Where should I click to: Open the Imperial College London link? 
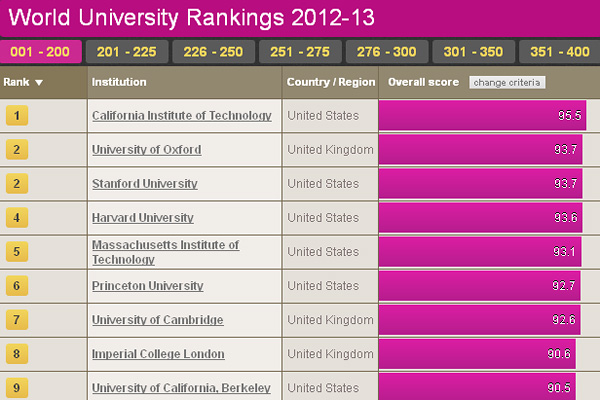158,354
